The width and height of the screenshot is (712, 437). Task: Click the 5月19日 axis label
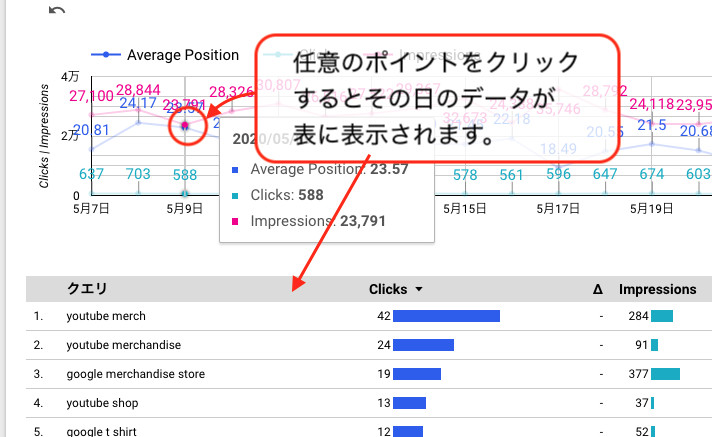[x=651, y=209]
